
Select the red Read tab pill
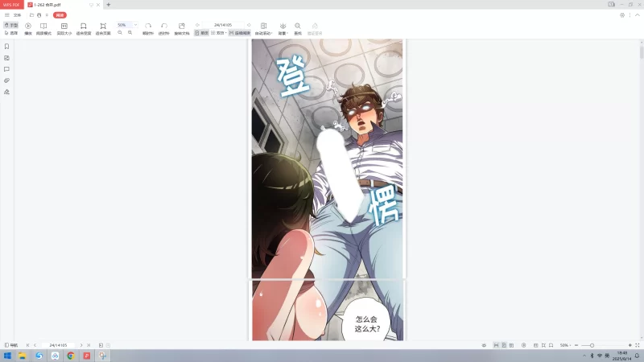coord(60,15)
